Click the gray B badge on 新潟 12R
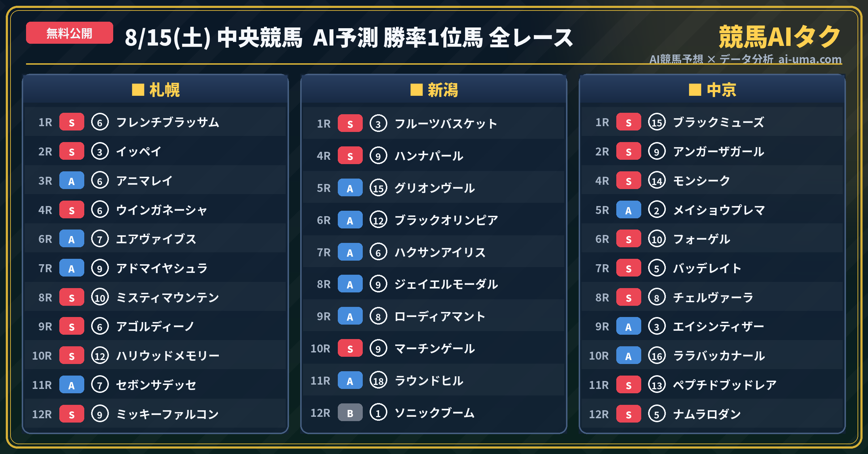Image resolution: width=868 pixels, height=454 pixels. tap(350, 413)
